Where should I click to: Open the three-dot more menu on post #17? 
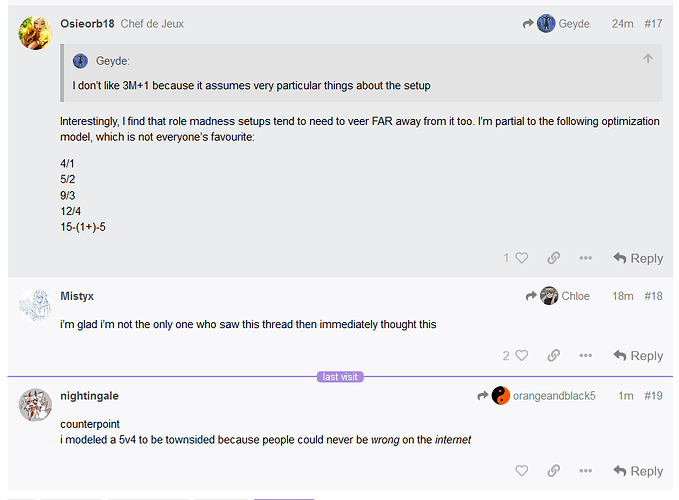tap(585, 258)
